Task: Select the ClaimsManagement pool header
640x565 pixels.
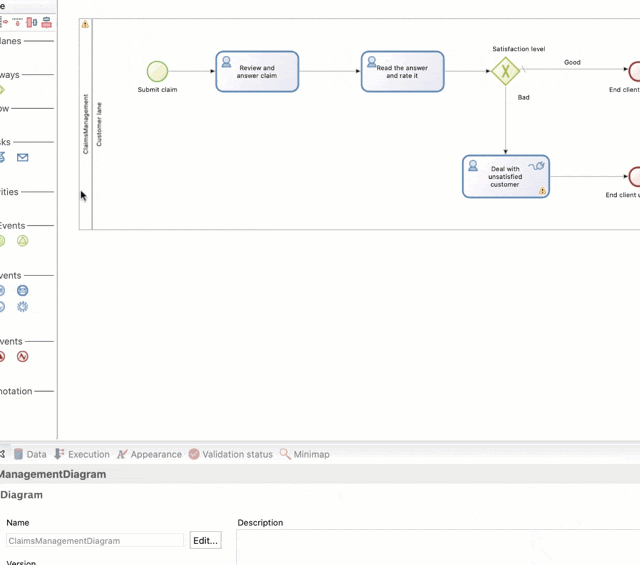Action: pyautogui.click(x=86, y=124)
